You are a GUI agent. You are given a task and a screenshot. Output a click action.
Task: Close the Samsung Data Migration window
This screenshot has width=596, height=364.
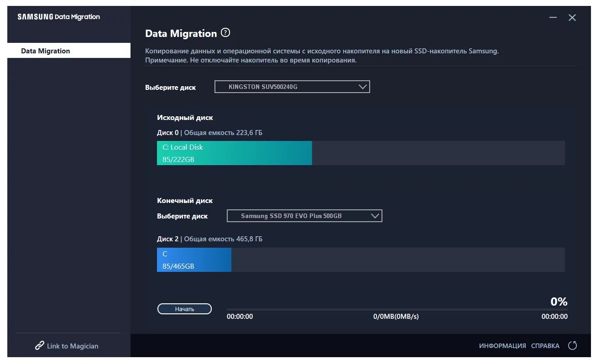point(572,18)
